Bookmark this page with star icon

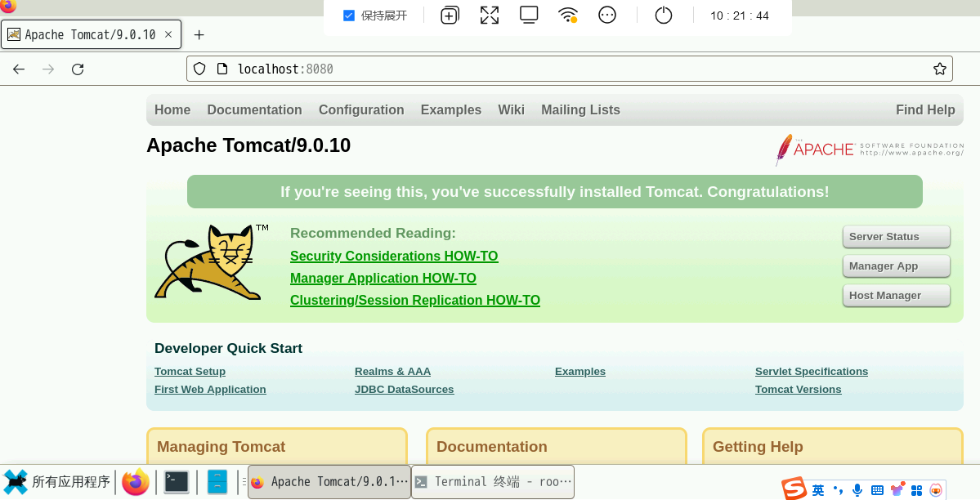[x=940, y=69]
